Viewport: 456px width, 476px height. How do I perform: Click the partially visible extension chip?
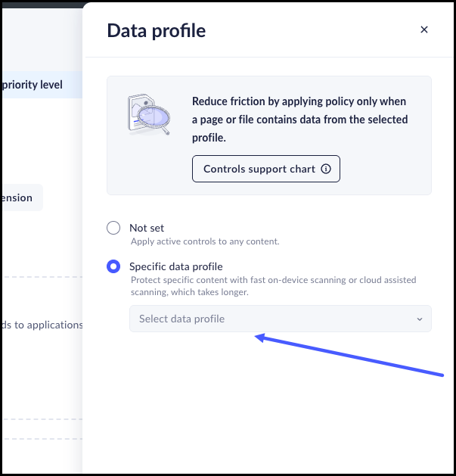tap(20, 198)
